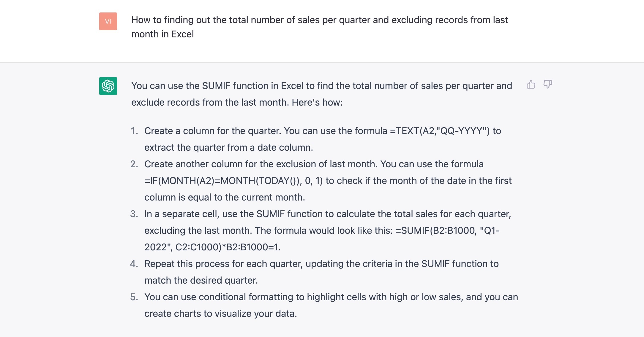
Task: Click the reply's intro sentence about SUMIF
Action: coord(321,94)
